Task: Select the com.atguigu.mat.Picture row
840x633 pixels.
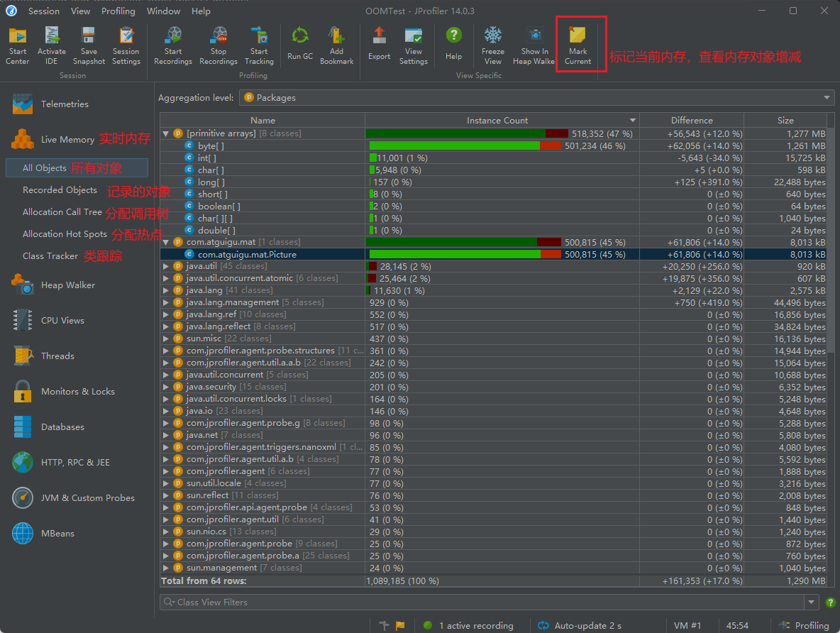Action: [493, 255]
